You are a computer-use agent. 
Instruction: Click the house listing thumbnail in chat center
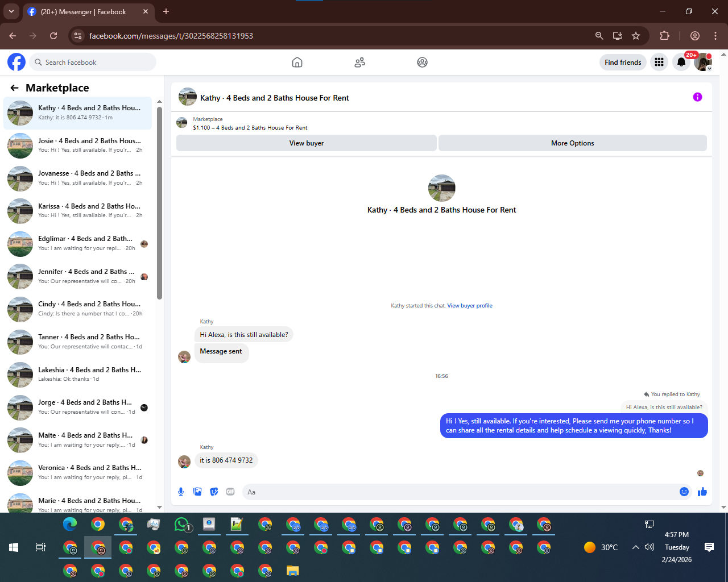[442, 188]
